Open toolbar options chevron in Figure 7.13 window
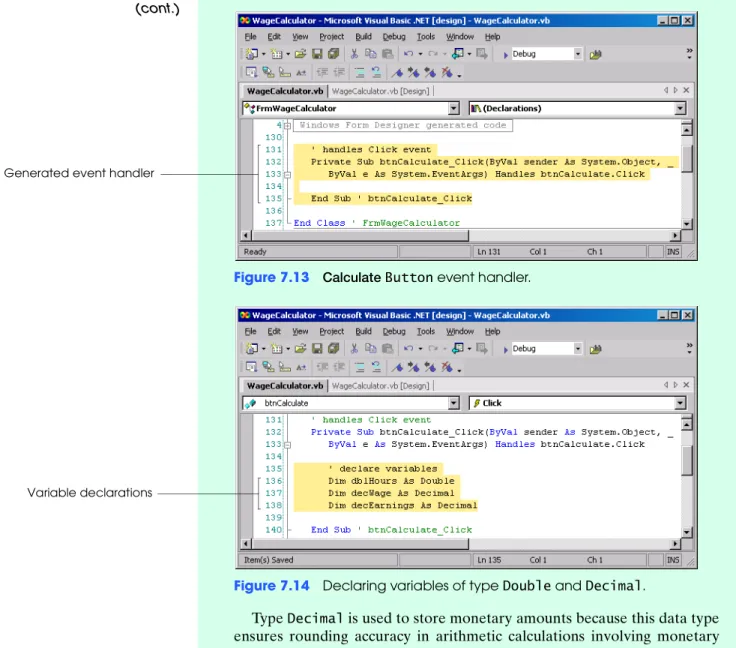The image size is (736, 648). click(x=689, y=53)
